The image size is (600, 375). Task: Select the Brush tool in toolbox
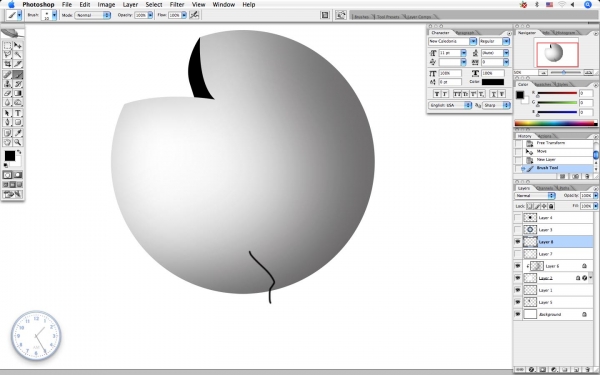pos(18,75)
